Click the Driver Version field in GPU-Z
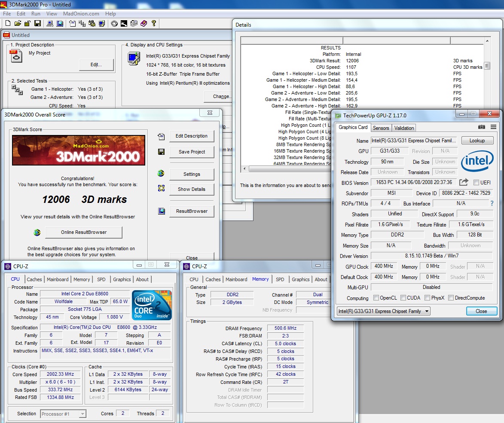This screenshot has width=504, height=423. [x=432, y=256]
